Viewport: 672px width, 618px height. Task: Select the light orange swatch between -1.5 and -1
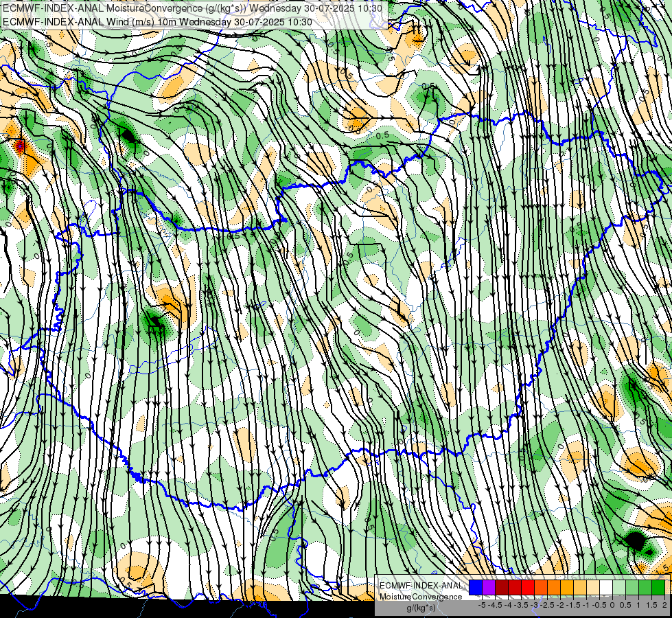click(x=580, y=588)
